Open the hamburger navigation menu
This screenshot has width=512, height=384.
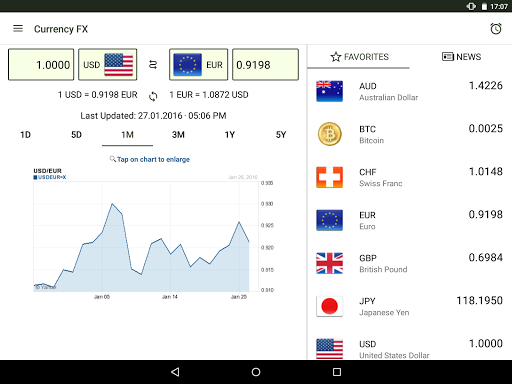(x=18, y=29)
